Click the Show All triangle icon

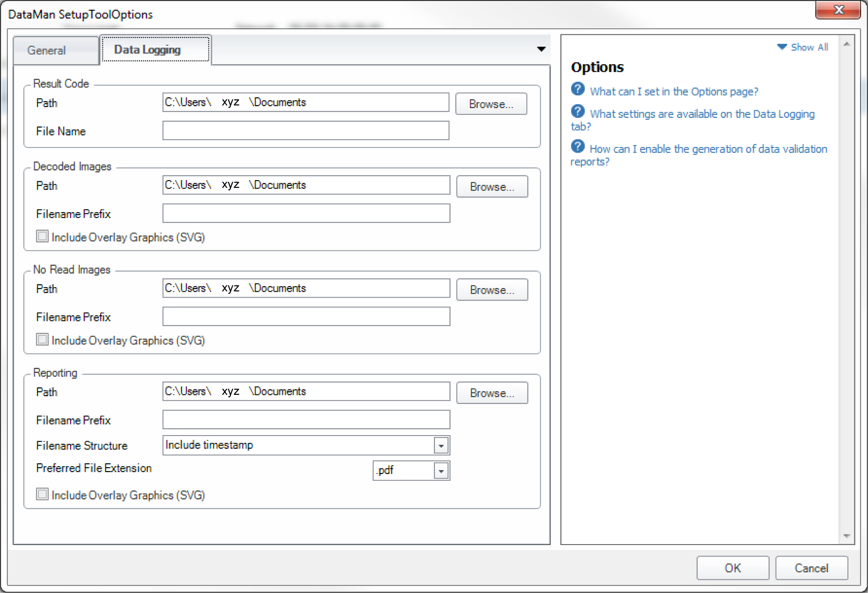[781, 47]
